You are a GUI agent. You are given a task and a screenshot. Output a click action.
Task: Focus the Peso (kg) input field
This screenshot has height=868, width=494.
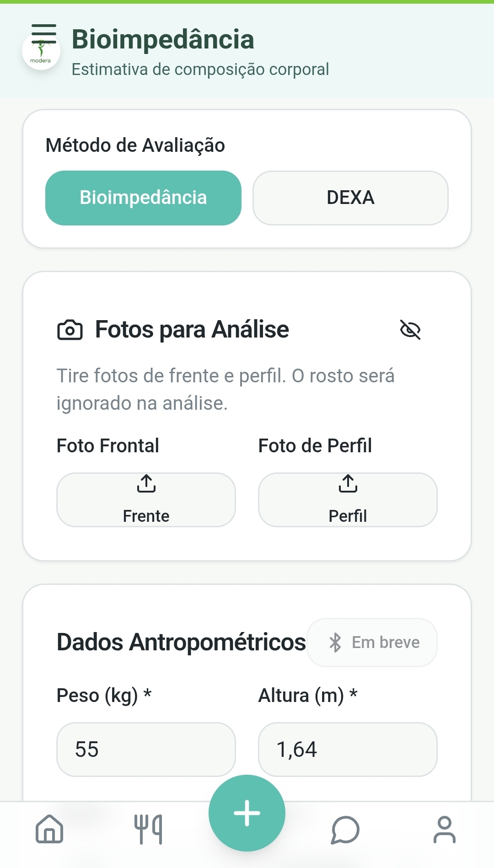click(146, 750)
